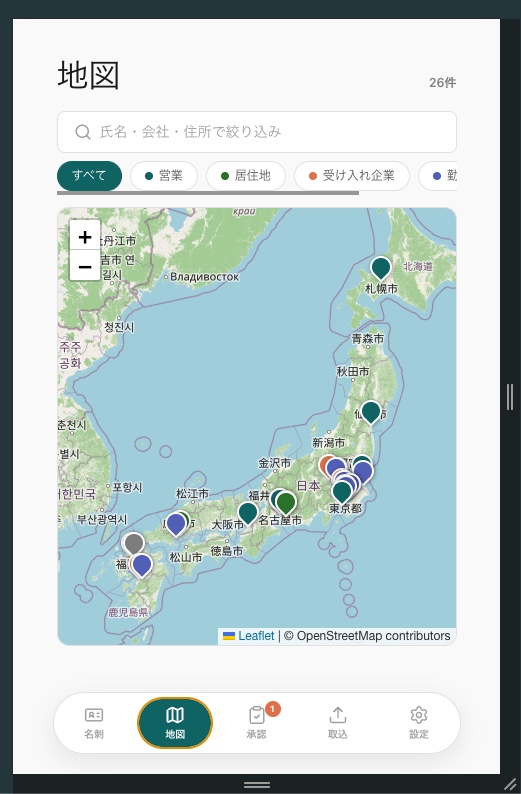521x794 pixels.
Task: Open the blue marker in Kyushu near 福岡
Action: tap(142, 565)
